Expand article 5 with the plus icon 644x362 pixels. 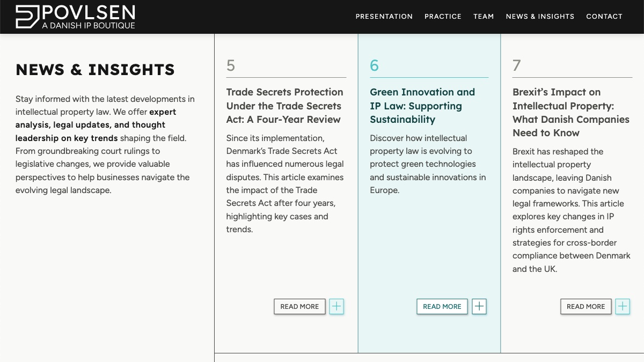pos(336,306)
